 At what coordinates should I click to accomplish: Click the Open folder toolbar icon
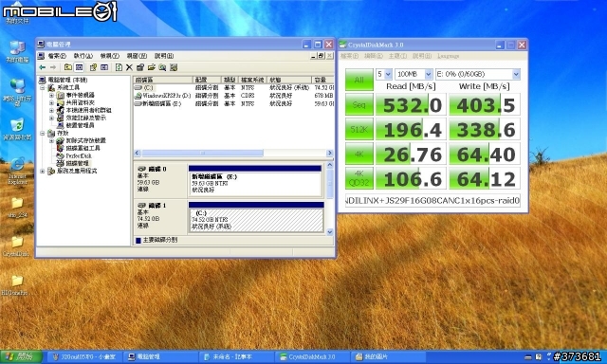pos(152,67)
